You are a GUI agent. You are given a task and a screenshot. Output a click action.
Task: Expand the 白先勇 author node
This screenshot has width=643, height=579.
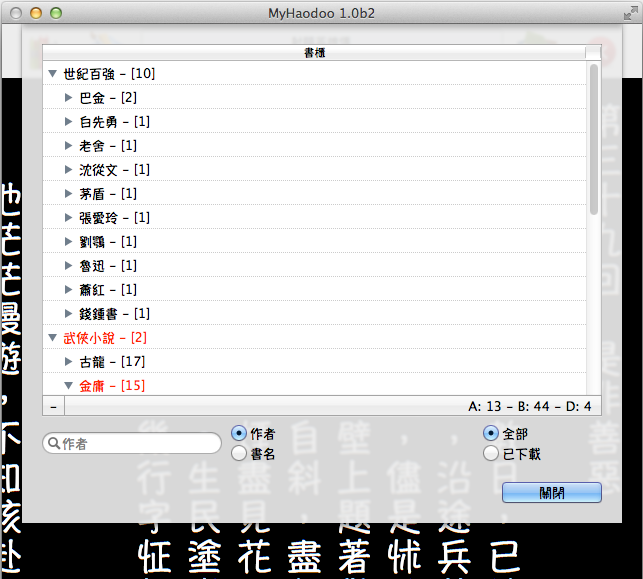(x=68, y=122)
